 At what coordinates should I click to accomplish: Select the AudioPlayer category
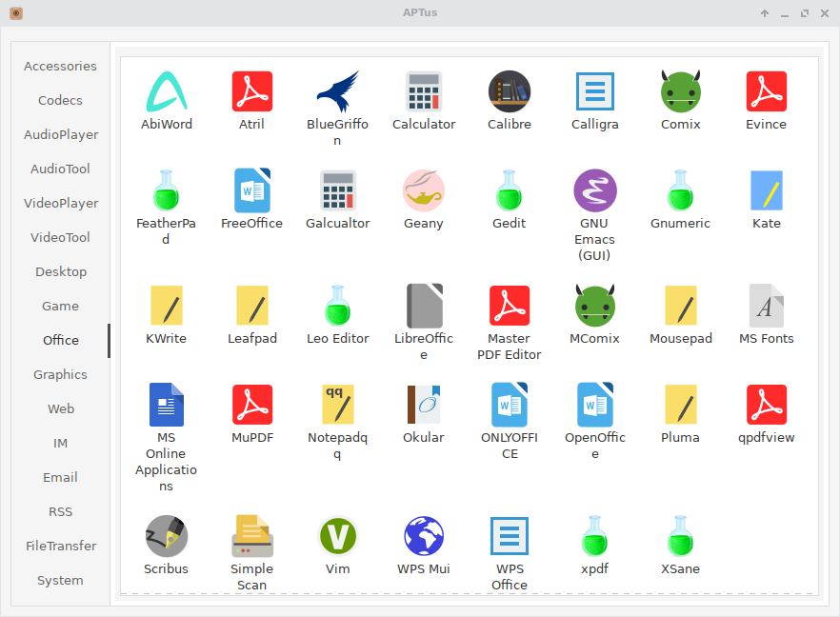pos(61,134)
